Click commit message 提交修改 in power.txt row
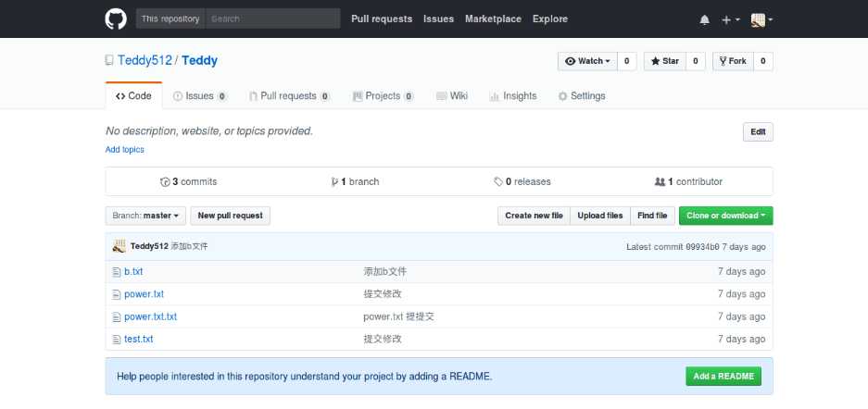The width and height of the screenshot is (868, 409). coord(383,294)
